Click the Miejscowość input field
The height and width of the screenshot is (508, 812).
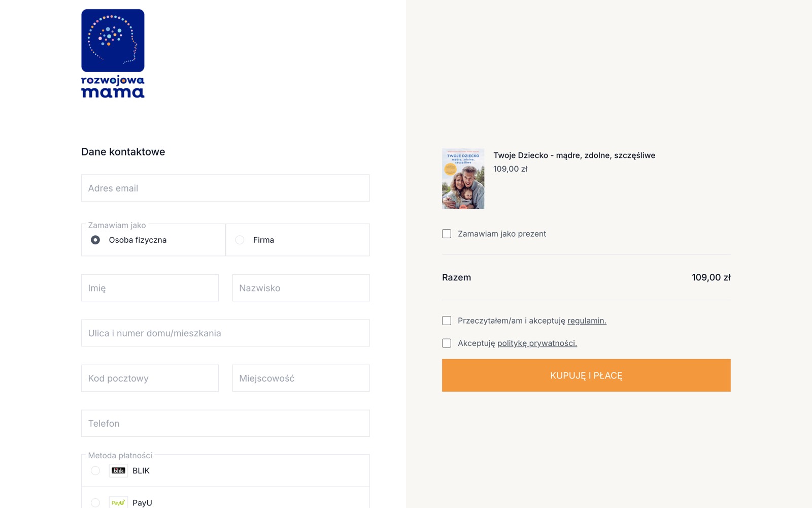coord(301,378)
